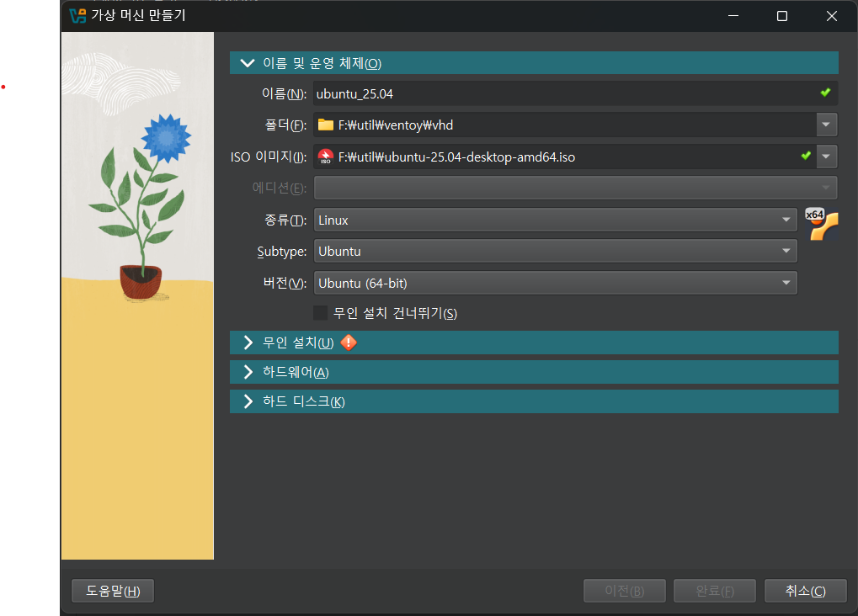Screen dimensions: 858x616
Task: Expand the 무인 설치 section
Action: click(534, 343)
